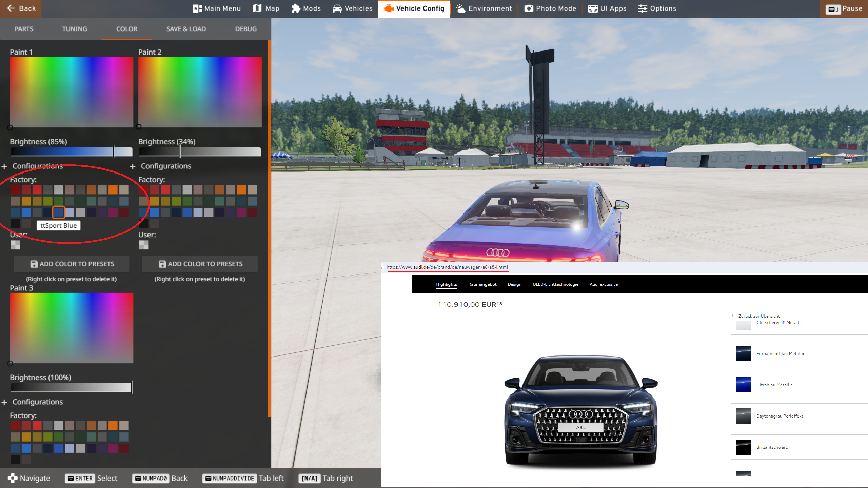Open the Audi exclusive tab

click(604, 284)
